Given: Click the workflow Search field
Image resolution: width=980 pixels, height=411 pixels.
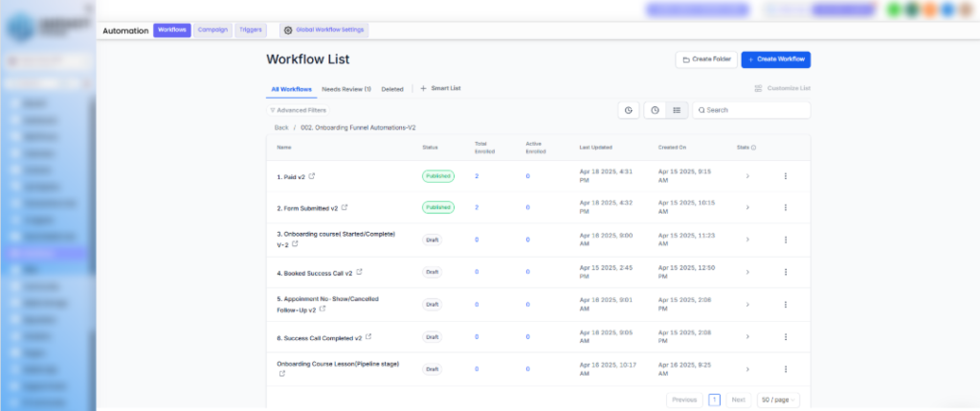Looking at the screenshot, I should 751,110.
